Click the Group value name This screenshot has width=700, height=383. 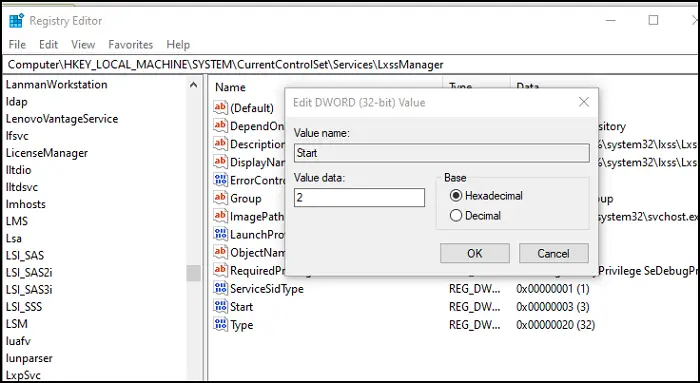click(x=246, y=198)
